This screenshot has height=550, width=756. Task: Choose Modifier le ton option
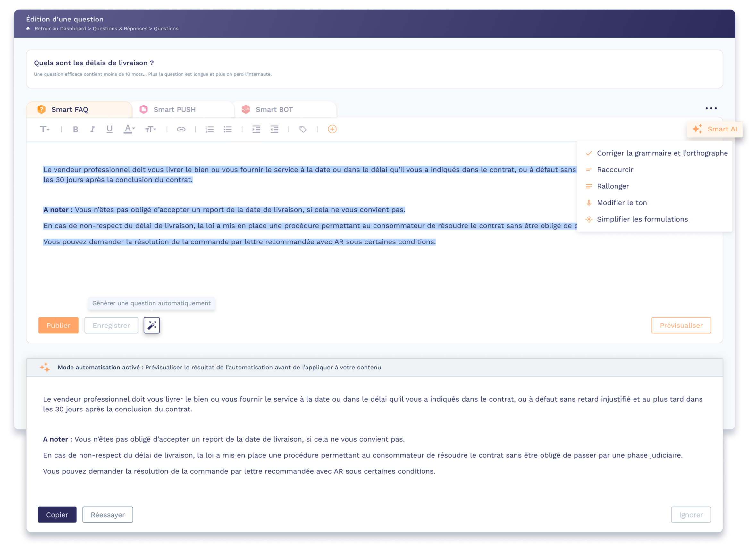(622, 203)
